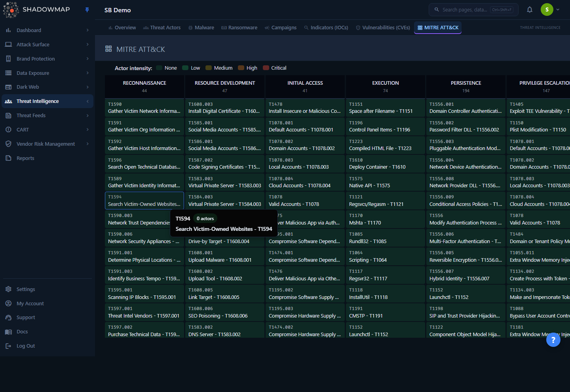Viewport: 570px width, 392px height.
Task: Toggle the sidebar pin icon
Action: tap(87, 10)
